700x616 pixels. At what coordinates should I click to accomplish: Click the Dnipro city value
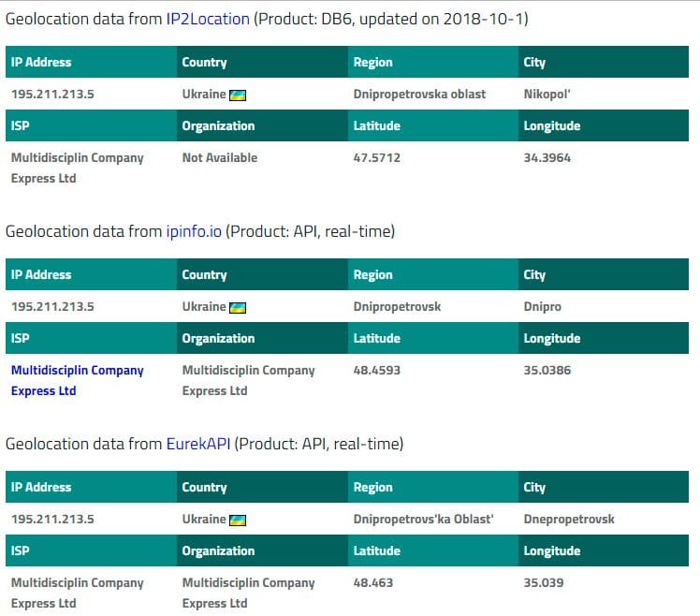543,307
